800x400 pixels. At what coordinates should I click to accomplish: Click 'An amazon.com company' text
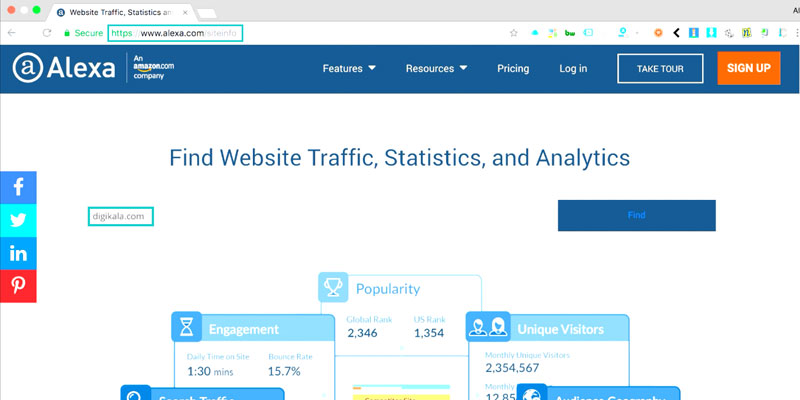click(154, 67)
